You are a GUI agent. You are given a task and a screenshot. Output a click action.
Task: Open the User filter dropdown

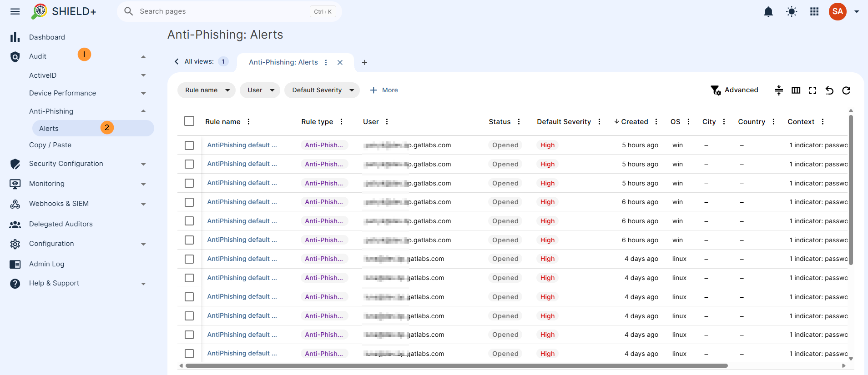pos(260,90)
